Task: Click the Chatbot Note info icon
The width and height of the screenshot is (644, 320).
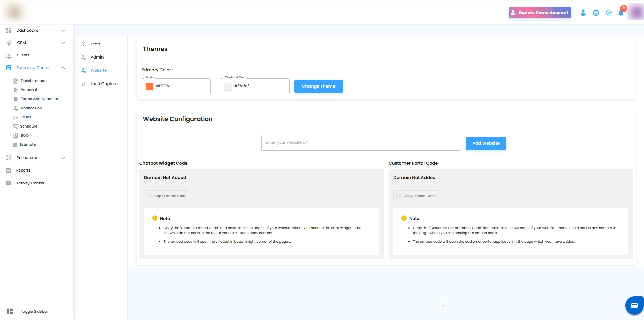Action: pos(155,218)
